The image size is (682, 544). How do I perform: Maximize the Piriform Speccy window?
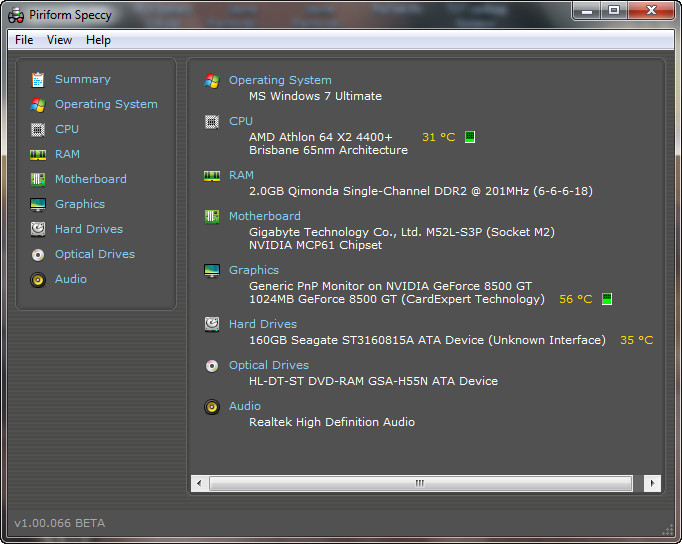[x=614, y=10]
